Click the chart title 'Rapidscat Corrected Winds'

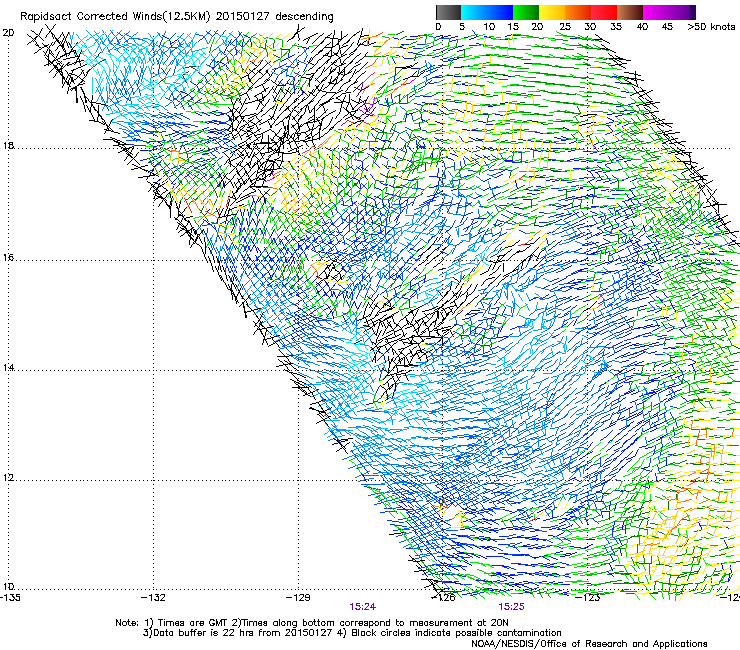[91, 17]
